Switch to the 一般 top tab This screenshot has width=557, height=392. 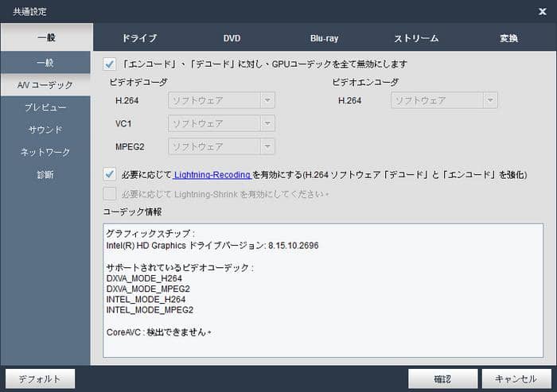(x=46, y=37)
